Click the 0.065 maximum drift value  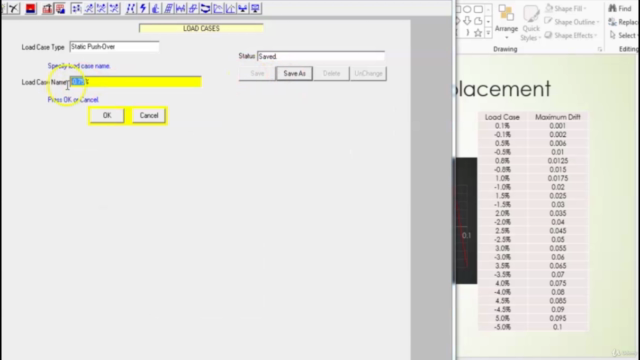point(558,266)
